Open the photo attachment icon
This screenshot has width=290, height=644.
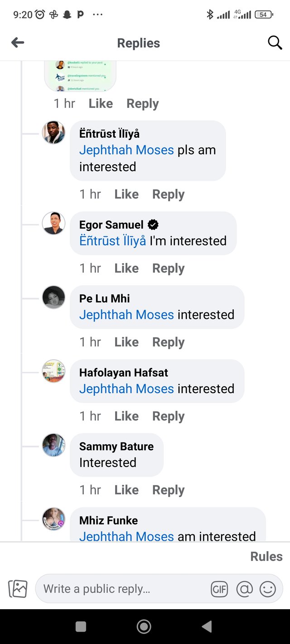(18, 589)
